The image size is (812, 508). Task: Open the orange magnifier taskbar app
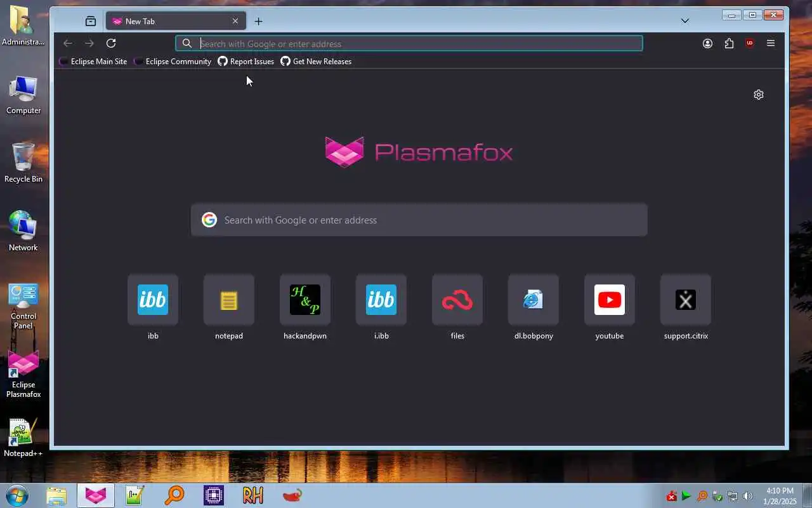coord(174,495)
